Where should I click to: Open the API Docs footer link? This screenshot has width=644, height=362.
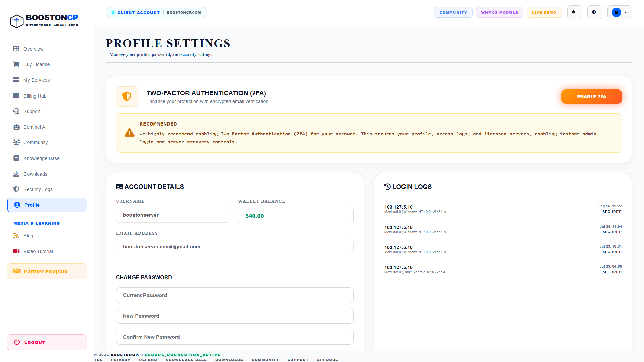327,360
